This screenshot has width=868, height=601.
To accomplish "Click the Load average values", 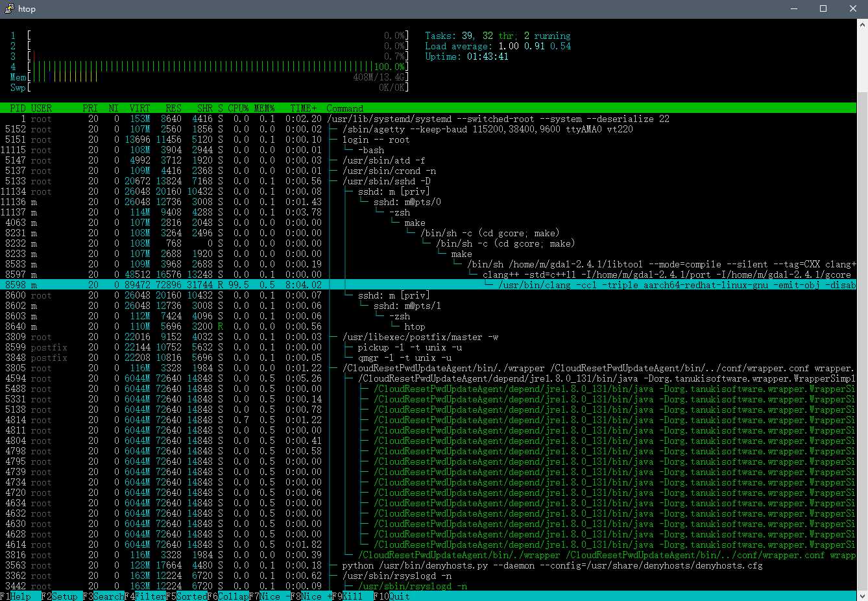I will pyautogui.click(x=535, y=46).
